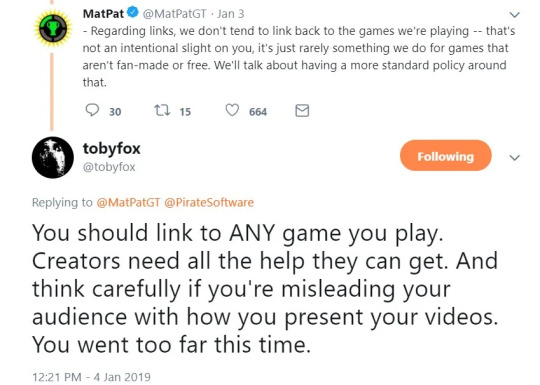The image size is (540, 385).
Task: Click the retweet arrows icon
Action: click(x=162, y=111)
